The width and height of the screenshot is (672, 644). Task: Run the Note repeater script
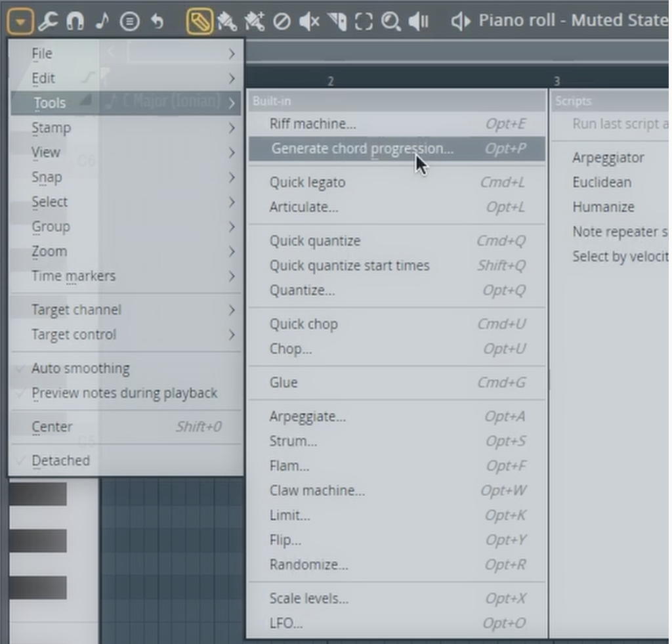click(x=610, y=232)
